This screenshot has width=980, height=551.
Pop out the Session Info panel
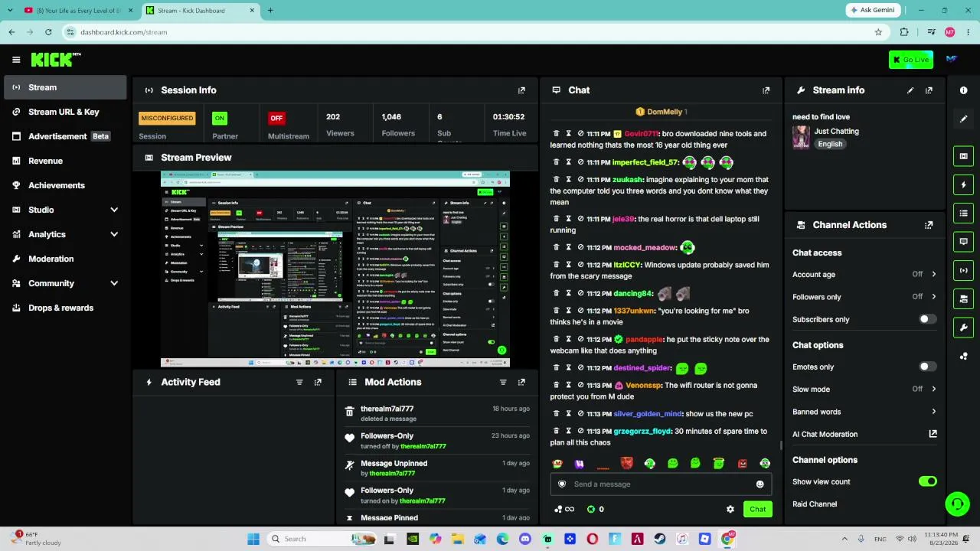521,90
